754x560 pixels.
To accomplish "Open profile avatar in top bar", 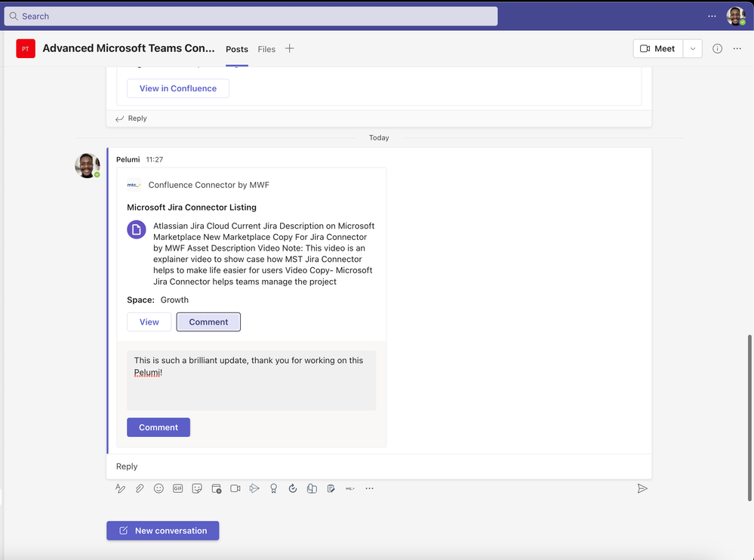I will (x=736, y=16).
